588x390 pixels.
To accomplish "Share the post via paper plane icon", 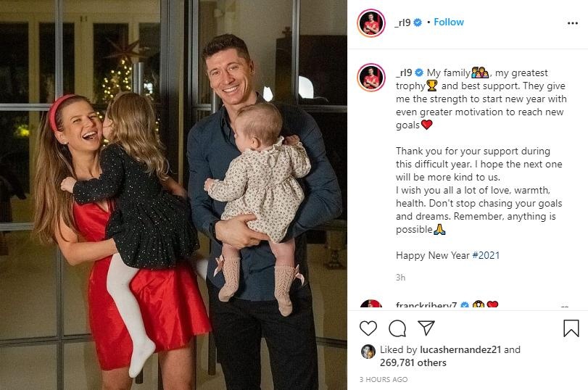I will coord(426,328).
